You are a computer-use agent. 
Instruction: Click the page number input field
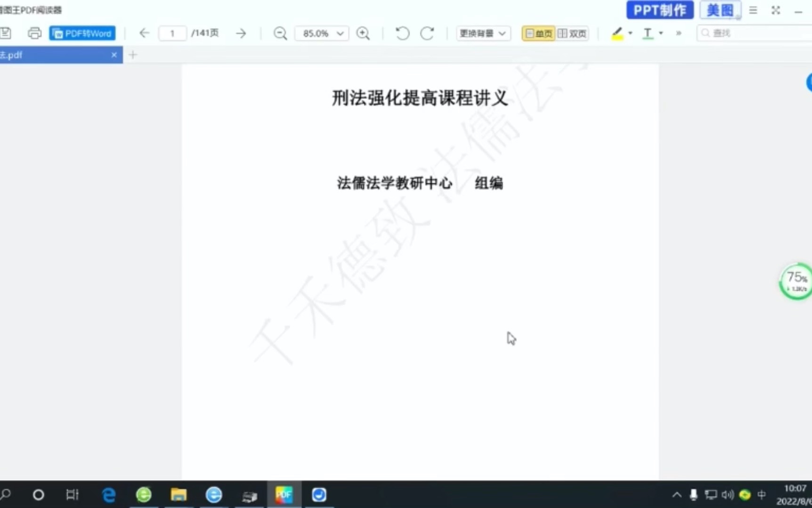pos(172,33)
